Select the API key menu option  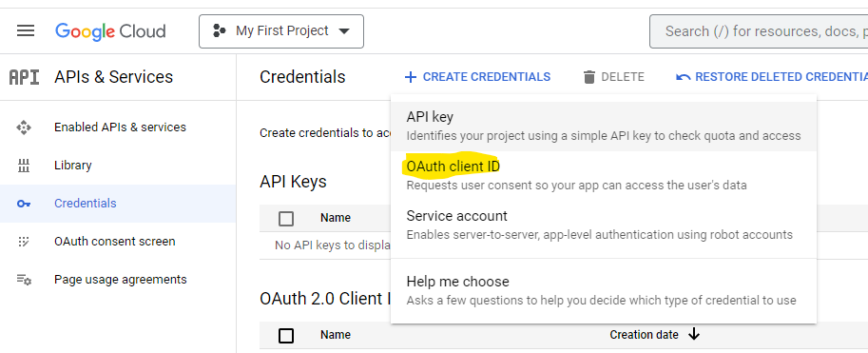(x=604, y=126)
